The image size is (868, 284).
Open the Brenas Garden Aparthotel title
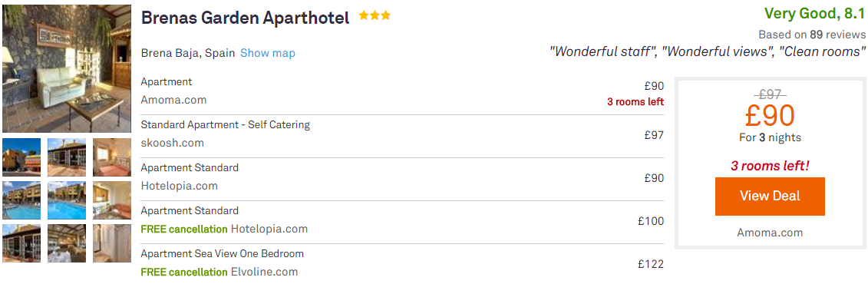pos(246,18)
